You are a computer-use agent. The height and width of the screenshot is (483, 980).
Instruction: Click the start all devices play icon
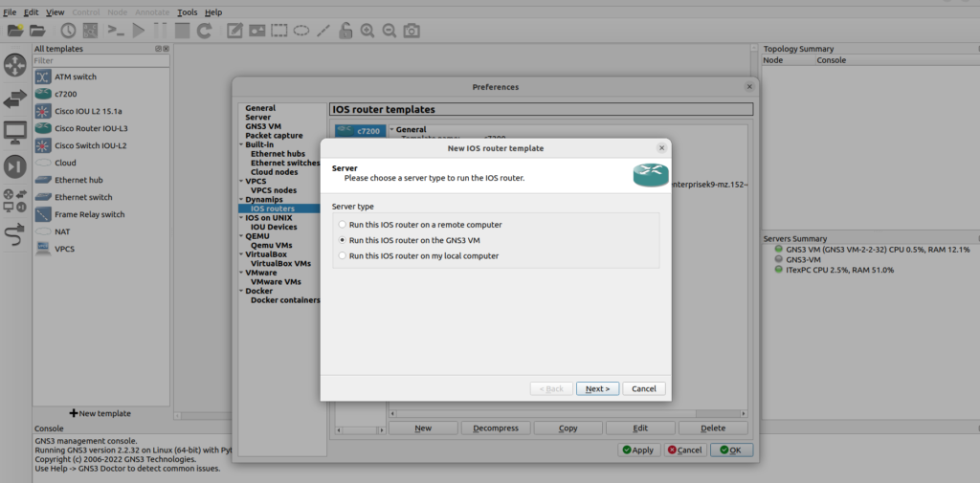click(139, 31)
